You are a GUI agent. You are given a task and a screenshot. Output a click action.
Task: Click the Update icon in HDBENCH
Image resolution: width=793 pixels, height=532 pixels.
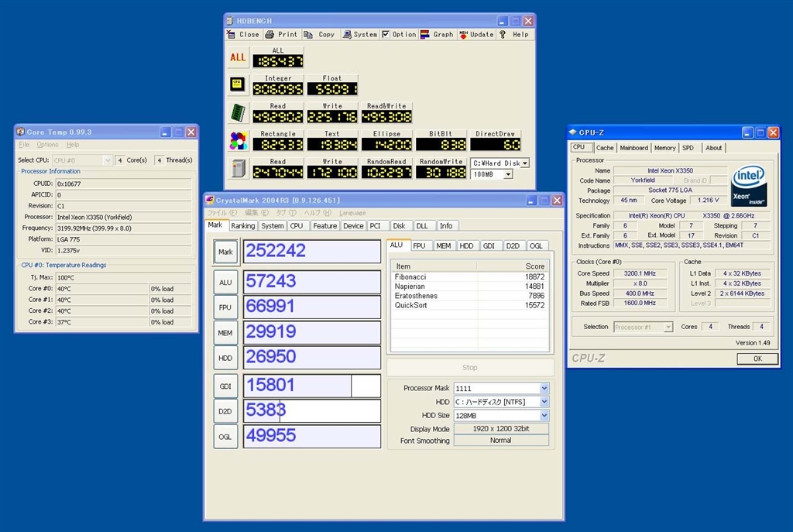[x=463, y=34]
